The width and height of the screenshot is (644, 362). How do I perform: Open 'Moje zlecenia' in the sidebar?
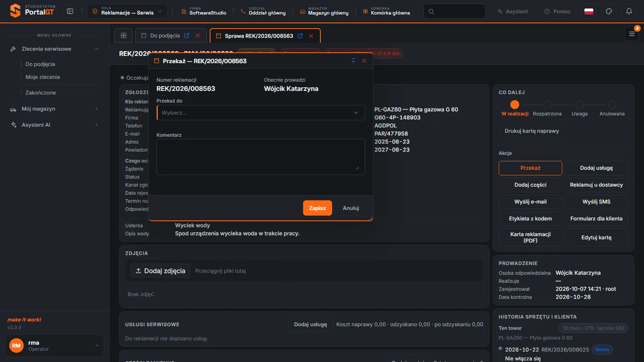(x=43, y=77)
